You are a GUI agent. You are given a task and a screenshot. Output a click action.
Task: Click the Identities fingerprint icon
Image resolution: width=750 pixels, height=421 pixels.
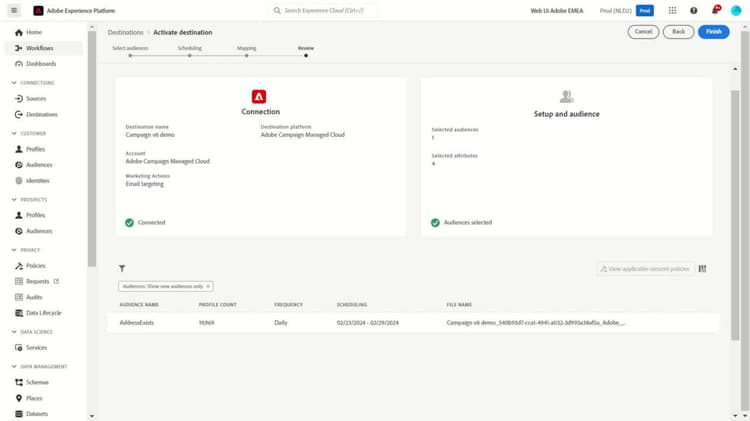click(19, 181)
